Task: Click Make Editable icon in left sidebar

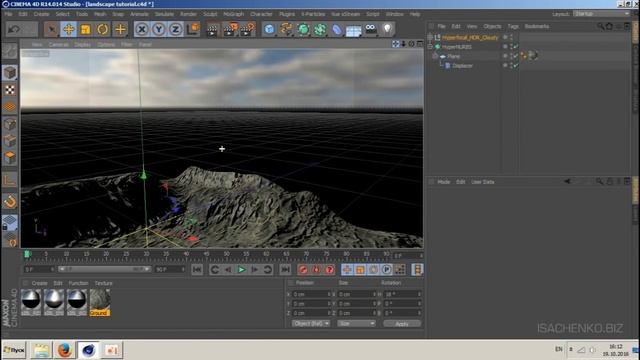Action: (x=10, y=51)
